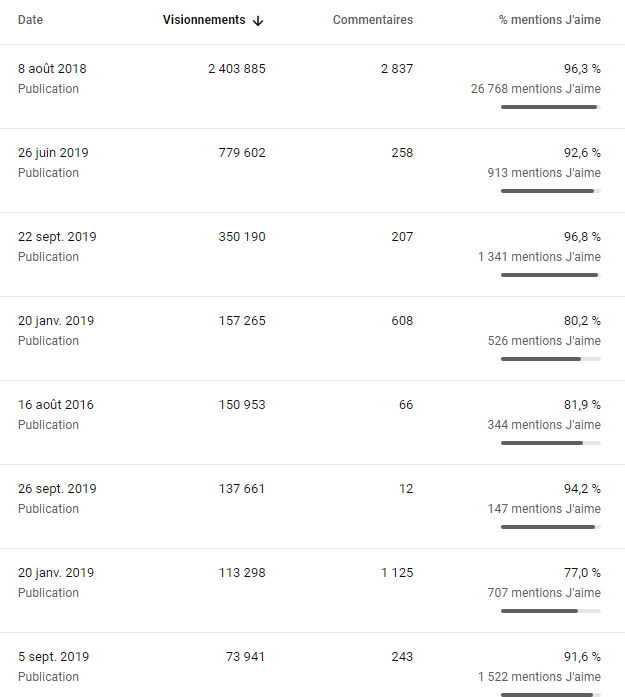
Task: Open the 26 sept. 2019 publication
Action: click(x=312, y=507)
